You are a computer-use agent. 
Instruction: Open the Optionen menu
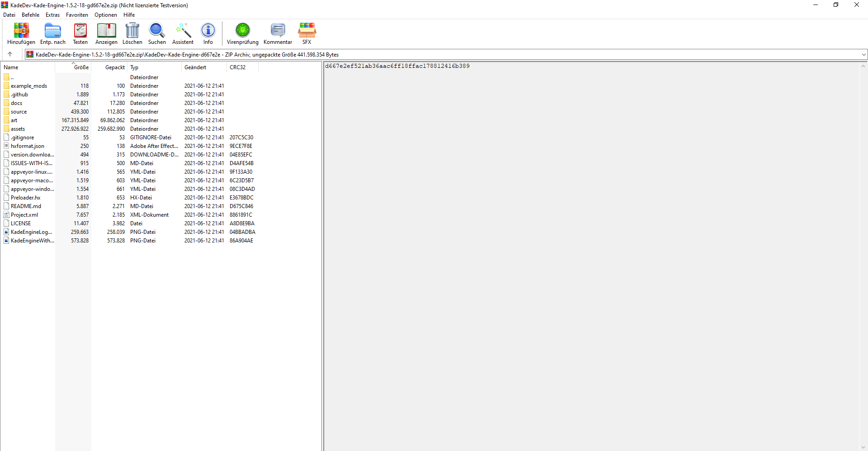coord(105,14)
